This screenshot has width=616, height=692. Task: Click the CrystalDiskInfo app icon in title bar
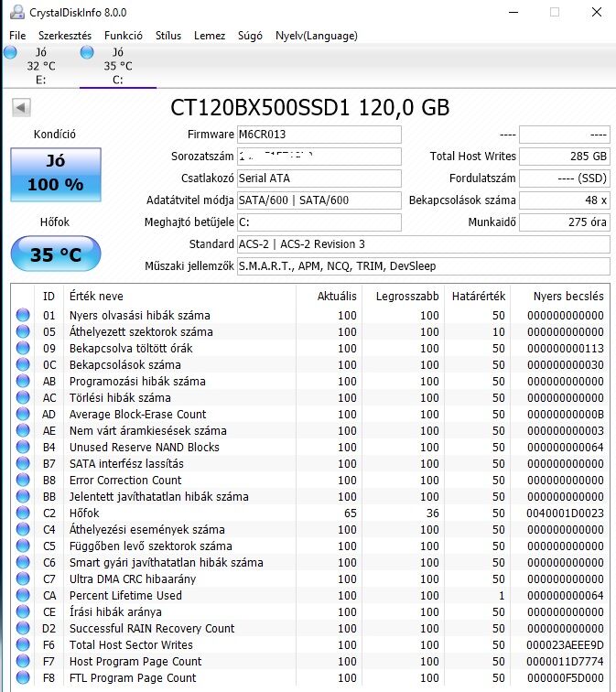[x=16, y=13]
